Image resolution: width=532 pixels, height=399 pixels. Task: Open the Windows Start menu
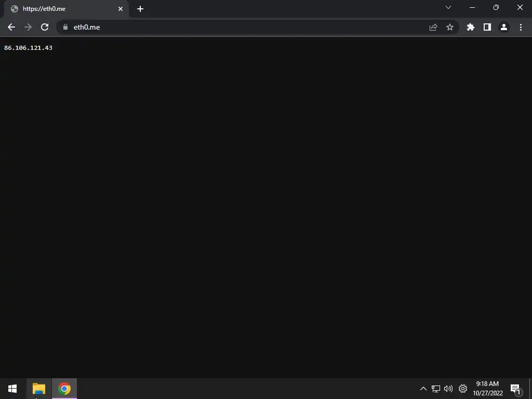[x=12, y=389]
